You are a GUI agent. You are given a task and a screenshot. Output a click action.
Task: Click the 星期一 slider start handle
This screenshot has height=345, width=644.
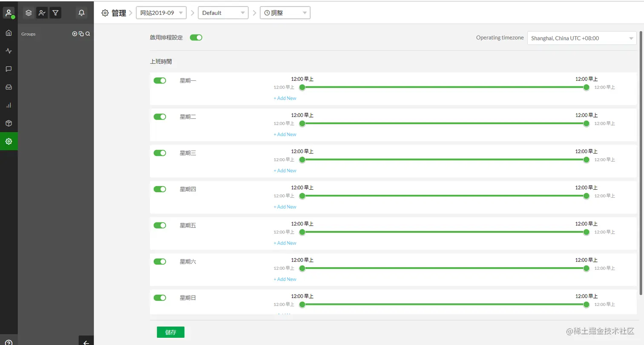302,87
